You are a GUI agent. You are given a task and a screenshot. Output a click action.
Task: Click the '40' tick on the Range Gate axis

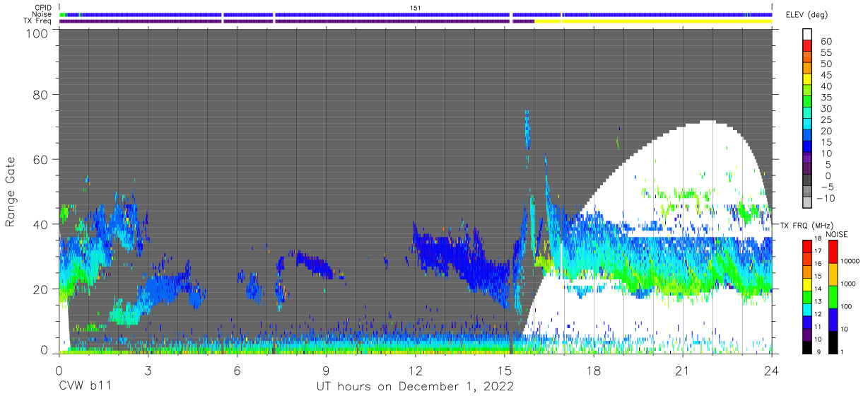pos(41,224)
